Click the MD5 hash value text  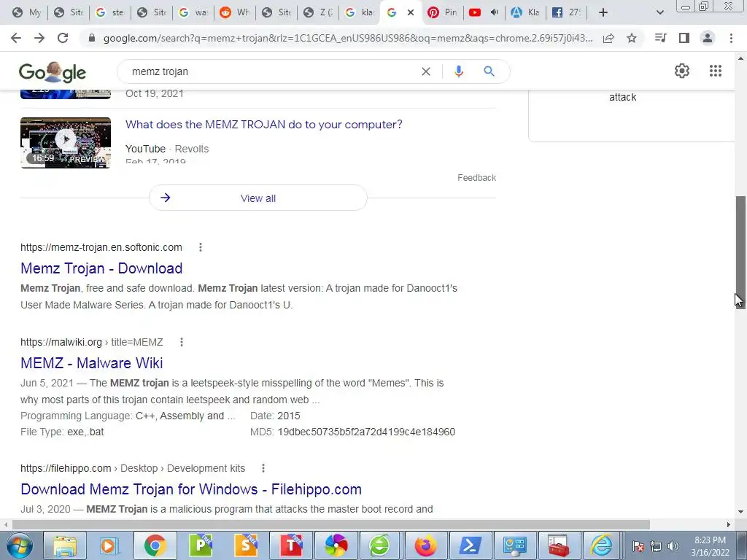[x=366, y=432]
